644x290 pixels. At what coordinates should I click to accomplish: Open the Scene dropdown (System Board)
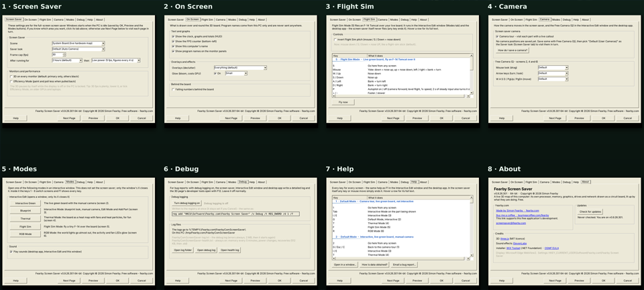(78, 43)
